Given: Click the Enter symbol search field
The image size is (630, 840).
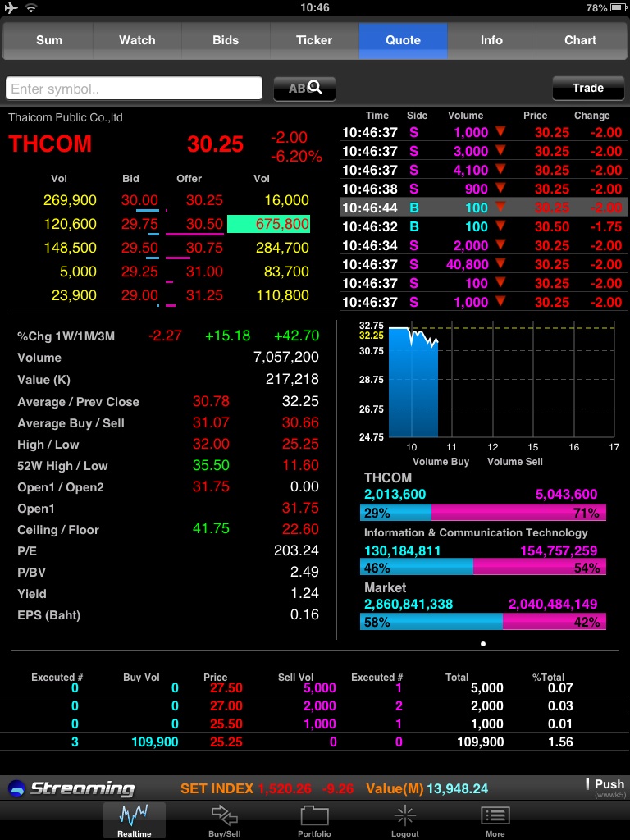Looking at the screenshot, I should click(134, 89).
